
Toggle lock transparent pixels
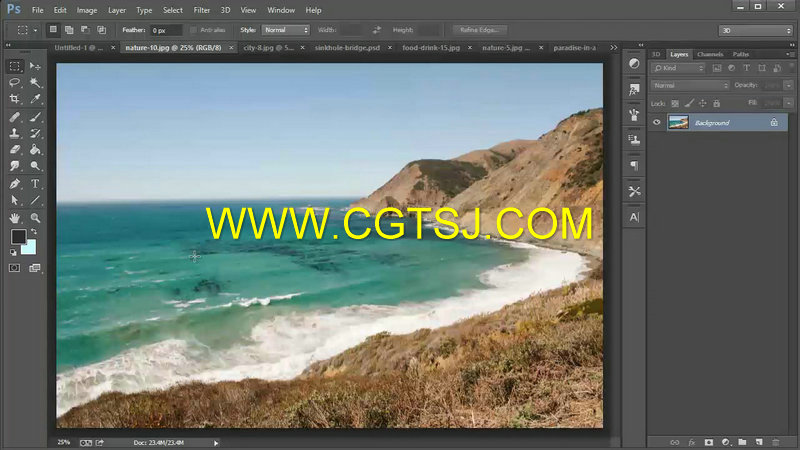pos(675,104)
